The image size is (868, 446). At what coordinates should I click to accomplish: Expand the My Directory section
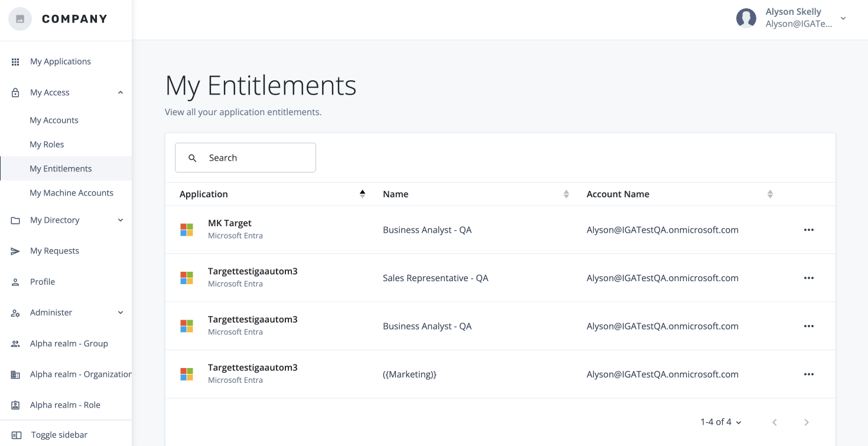point(121,220)
